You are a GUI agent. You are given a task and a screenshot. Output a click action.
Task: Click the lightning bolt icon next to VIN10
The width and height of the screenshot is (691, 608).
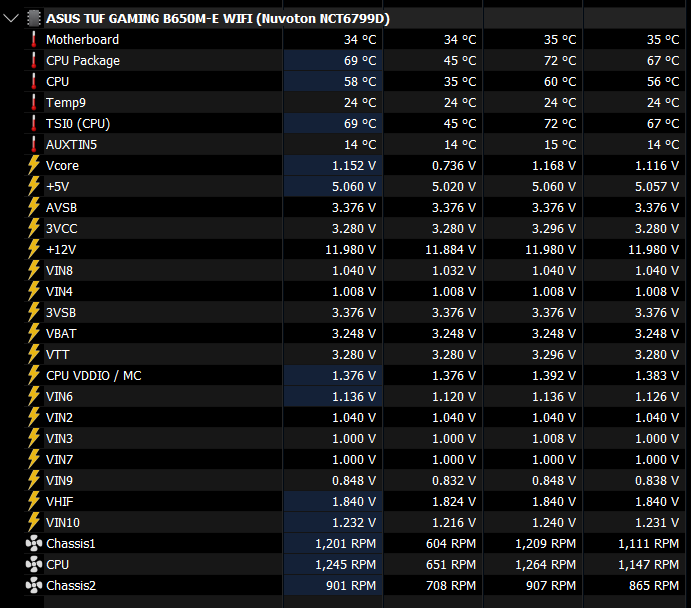click(33, 523)
